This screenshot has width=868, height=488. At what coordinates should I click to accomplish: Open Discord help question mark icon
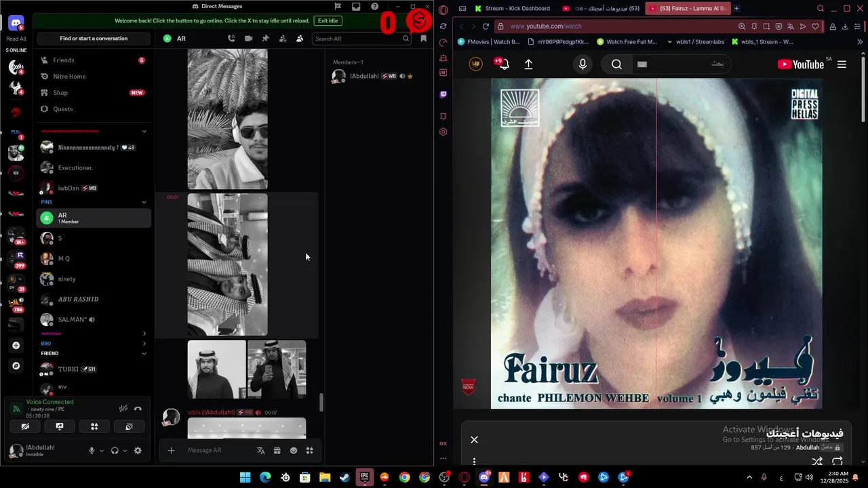(x=374, y=6)
